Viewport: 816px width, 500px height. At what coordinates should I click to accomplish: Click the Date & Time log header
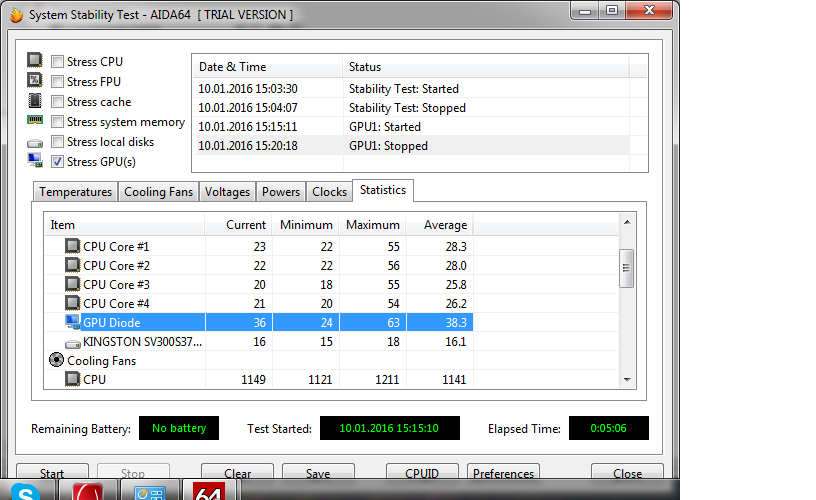pyautogui.click(x=267, y=67)
